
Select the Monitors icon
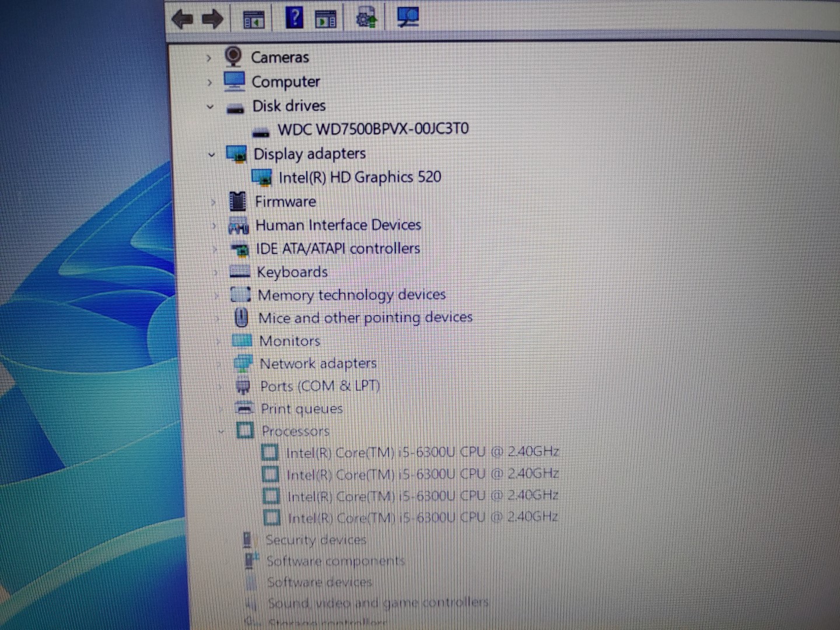242,340
